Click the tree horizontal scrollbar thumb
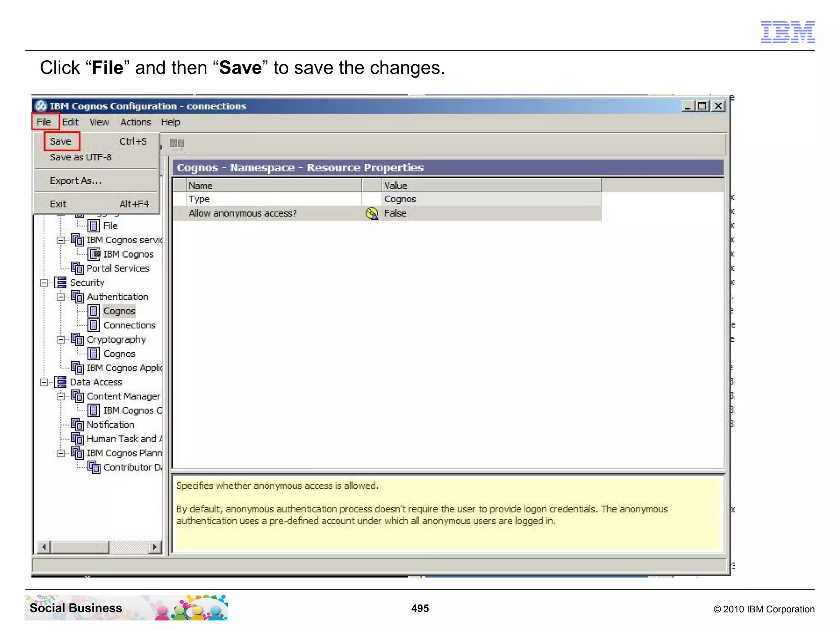Image resolution: width=840 pixels, height=630 pixels. [80, 547]
